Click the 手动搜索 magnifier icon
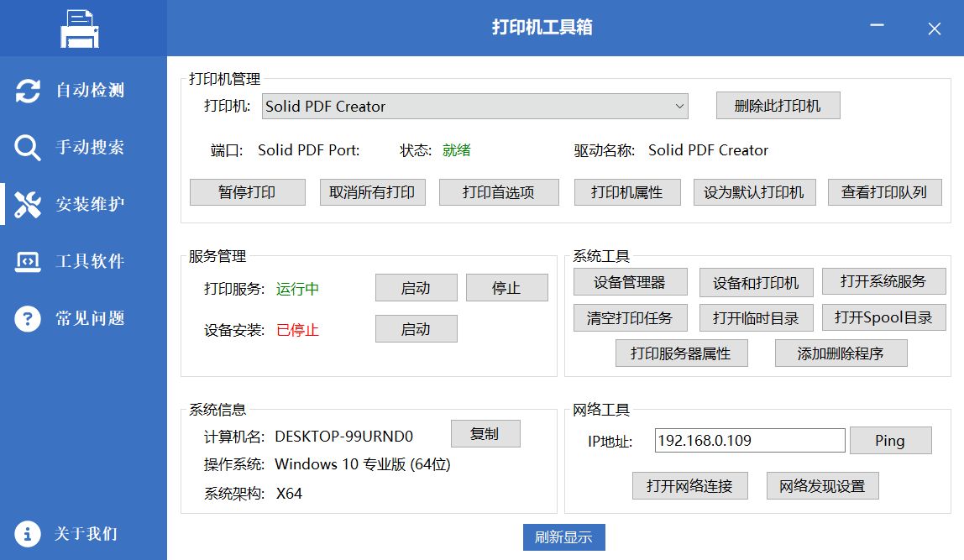This screenshot has width=964, height=560. pyautogui.click(x=28, y=147)
